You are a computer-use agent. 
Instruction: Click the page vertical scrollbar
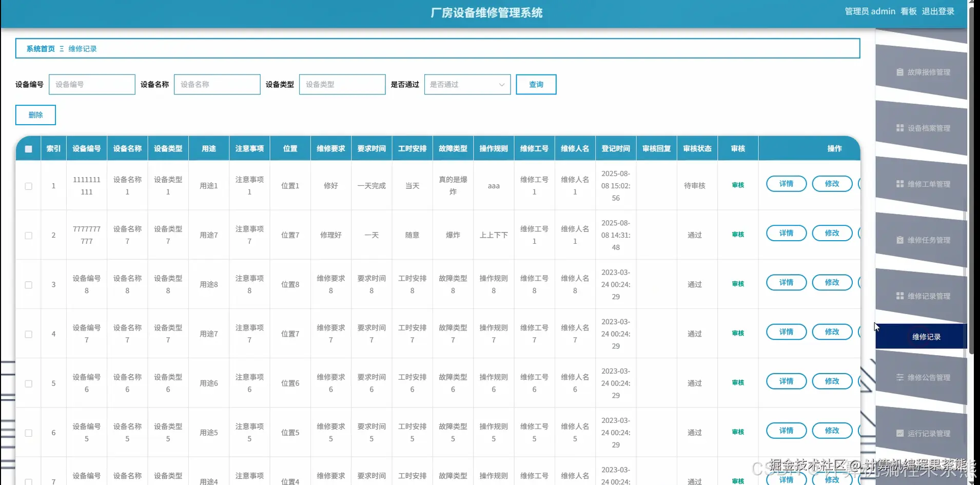[x=971, y=180]
